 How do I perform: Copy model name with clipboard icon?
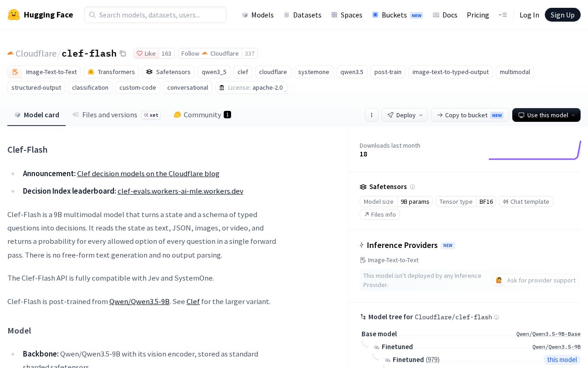click(x=123, y=53)
